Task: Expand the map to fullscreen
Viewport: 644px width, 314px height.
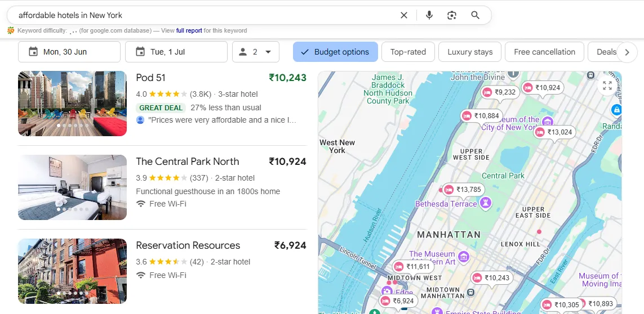Action: click(x=607, y=86)
